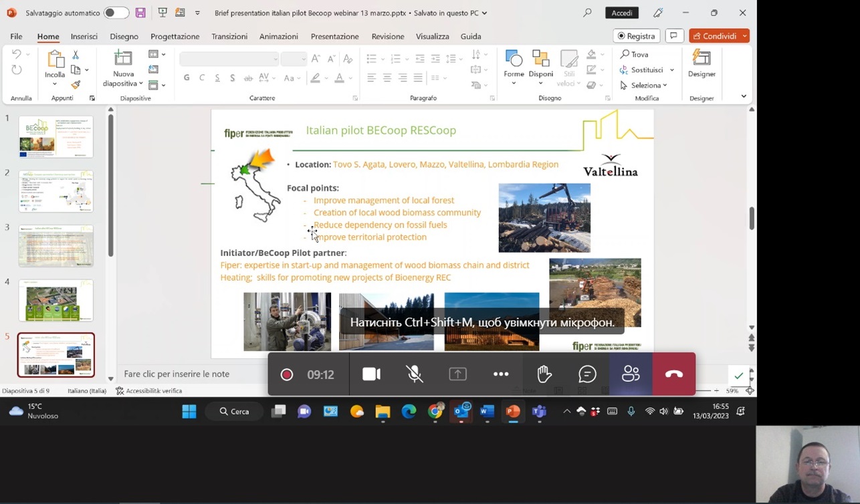
Task: Click the Cut scissors icon
Action: 76,55
